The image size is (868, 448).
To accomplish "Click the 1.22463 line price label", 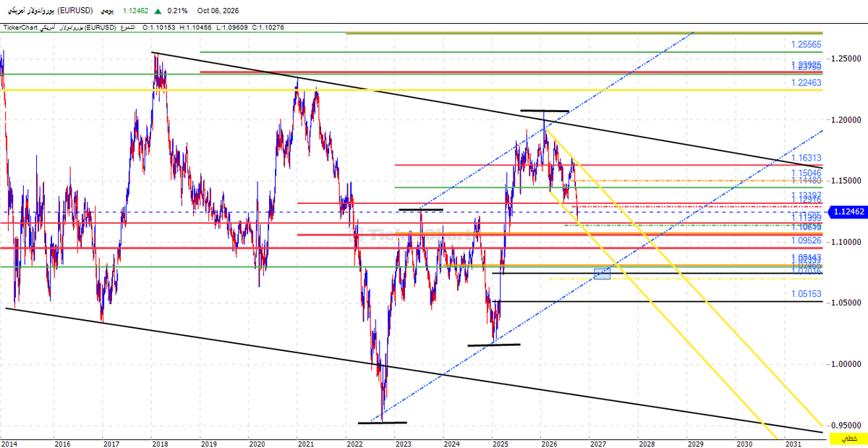I will click(806, 83).
